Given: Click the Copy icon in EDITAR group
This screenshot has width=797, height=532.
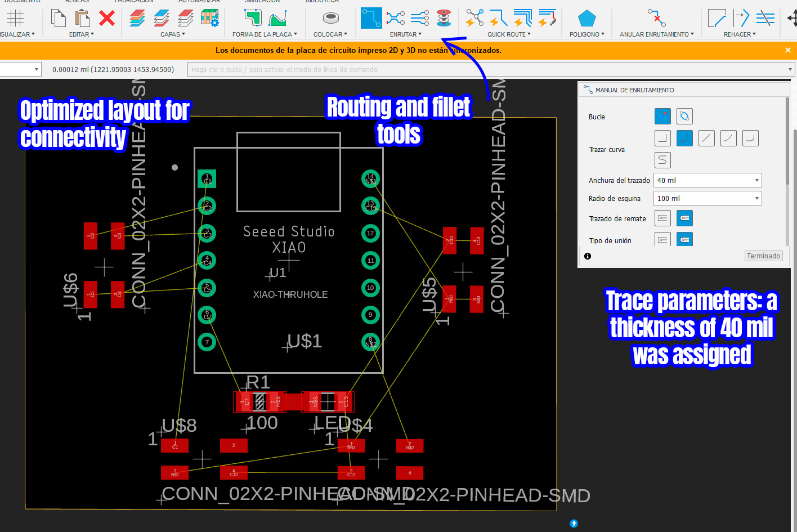Looking at the screenshot, I should point(58,18).
